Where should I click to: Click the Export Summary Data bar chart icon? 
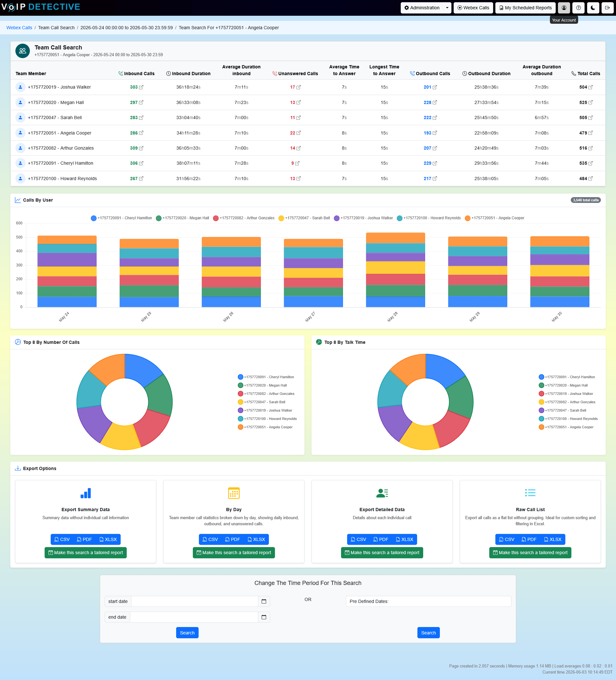click(86, 493)
